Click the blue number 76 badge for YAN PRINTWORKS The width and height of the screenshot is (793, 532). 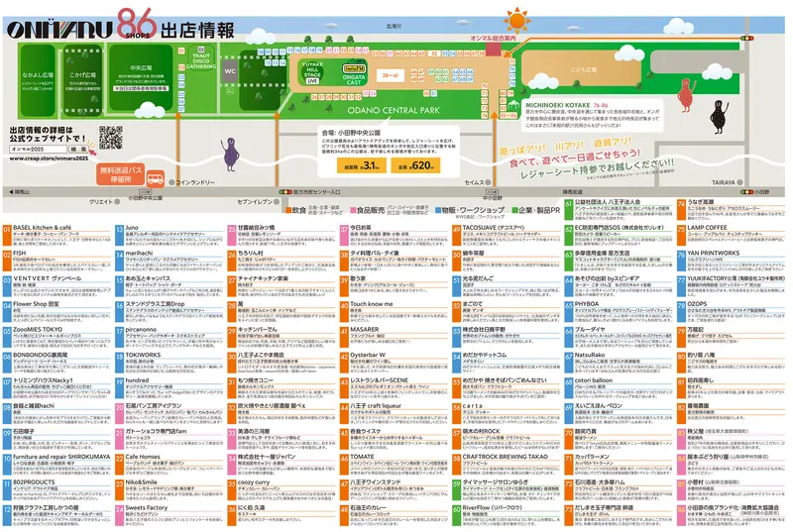coord(681,262)
